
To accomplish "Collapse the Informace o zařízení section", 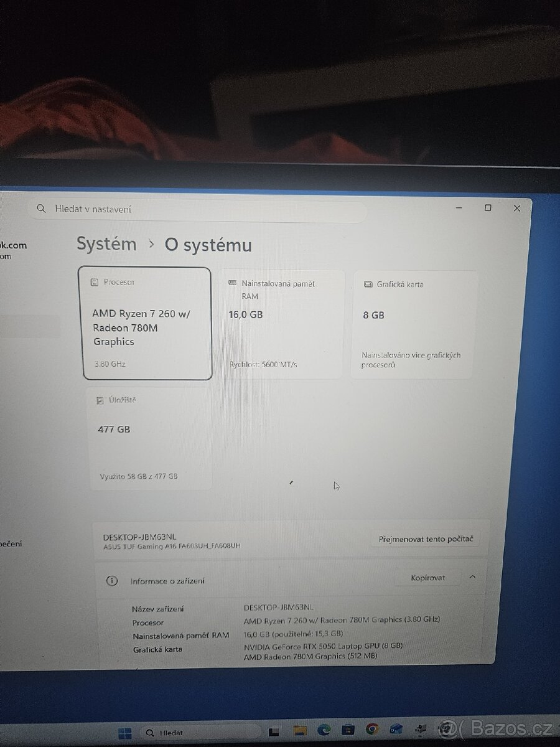I will coord(472,577).
